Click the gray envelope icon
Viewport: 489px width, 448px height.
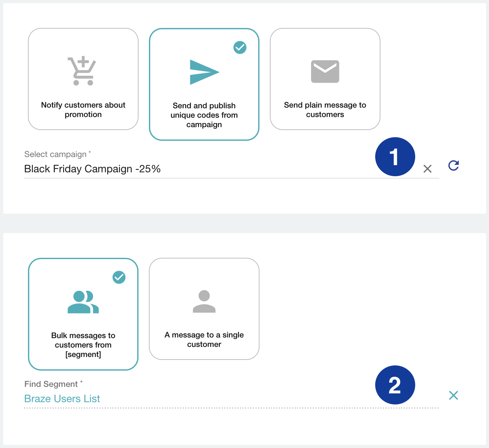pyautogui.click(x=325, y=72)
